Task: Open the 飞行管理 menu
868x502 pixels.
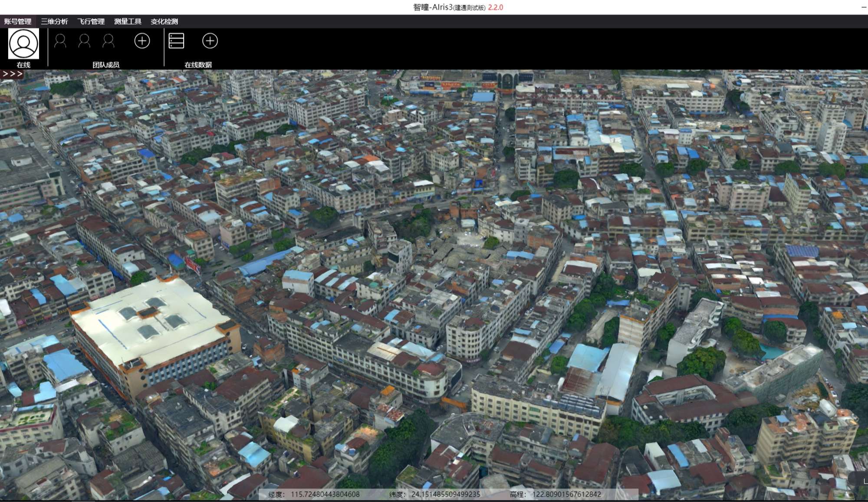Action: click(x=91, y=21)
